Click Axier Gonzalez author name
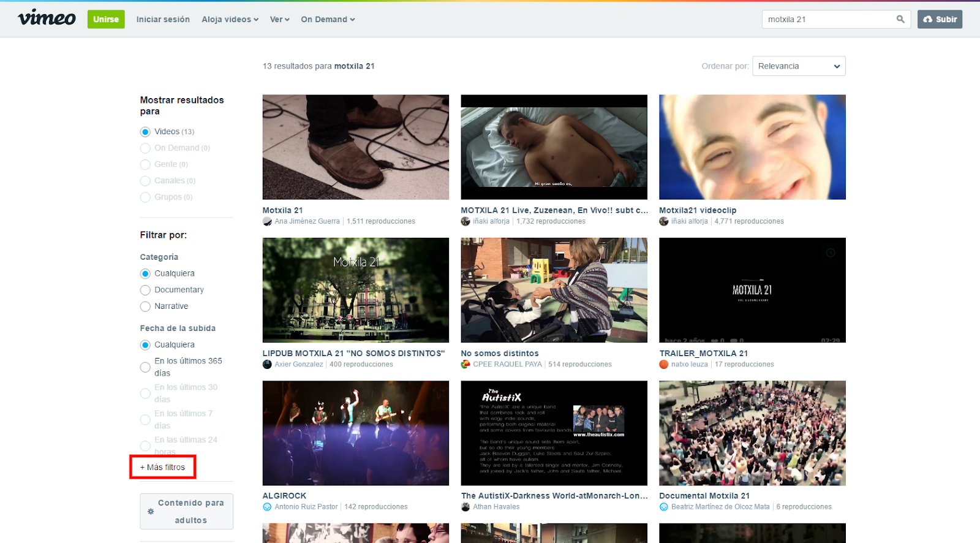 point(299,364)
